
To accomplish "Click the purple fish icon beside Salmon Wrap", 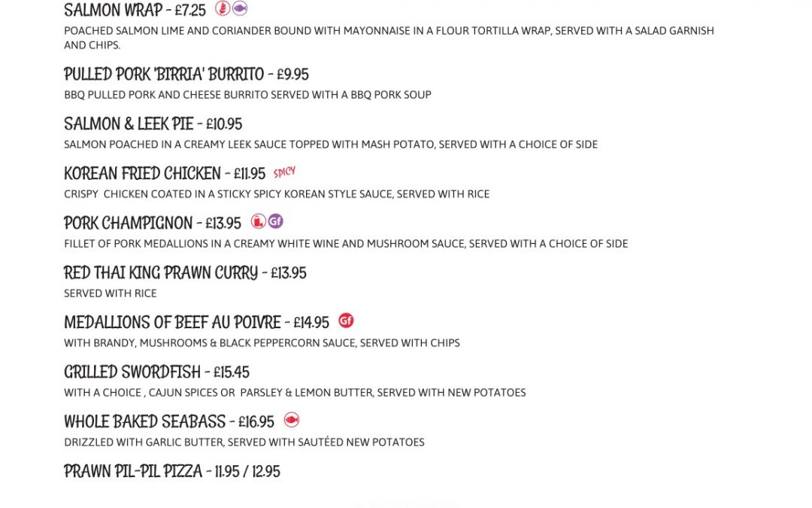I will tap(240, 8).
